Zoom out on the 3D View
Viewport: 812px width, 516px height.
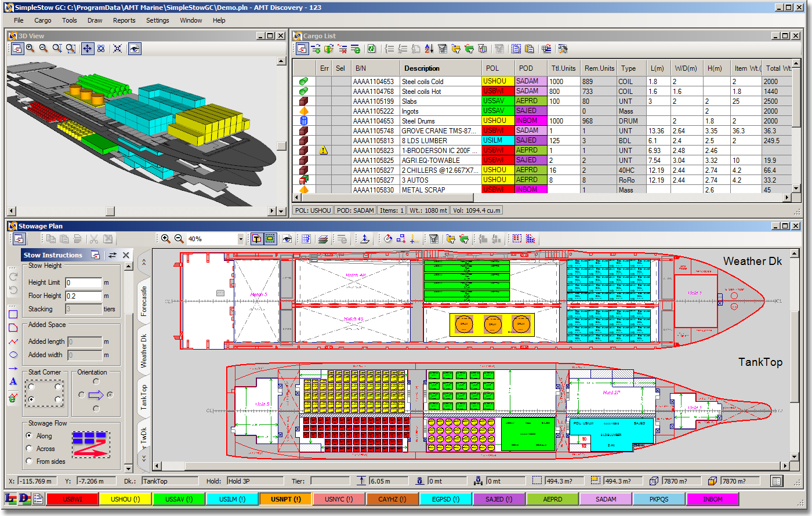coord(43,49)
